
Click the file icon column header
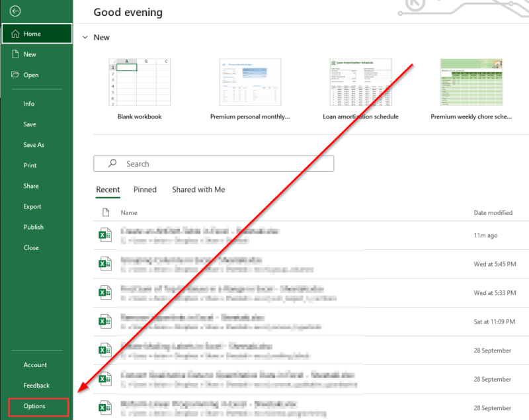pos(104,213)
